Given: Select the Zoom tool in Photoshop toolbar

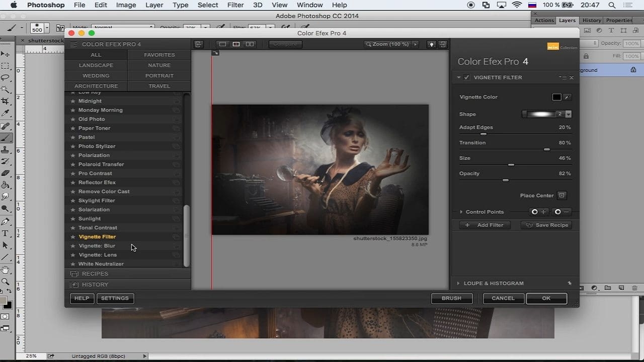Looking at the screenshot, I should click(6, 282).
